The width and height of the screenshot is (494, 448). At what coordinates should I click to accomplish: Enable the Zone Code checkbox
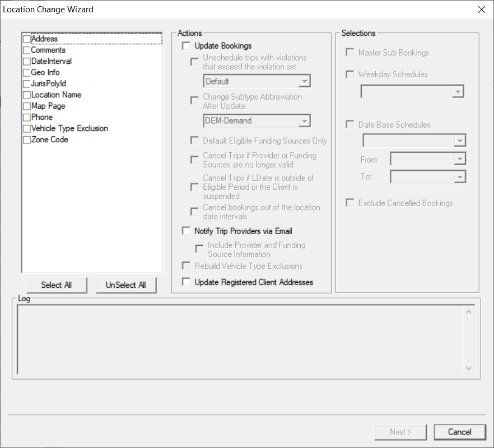[26, 139]
